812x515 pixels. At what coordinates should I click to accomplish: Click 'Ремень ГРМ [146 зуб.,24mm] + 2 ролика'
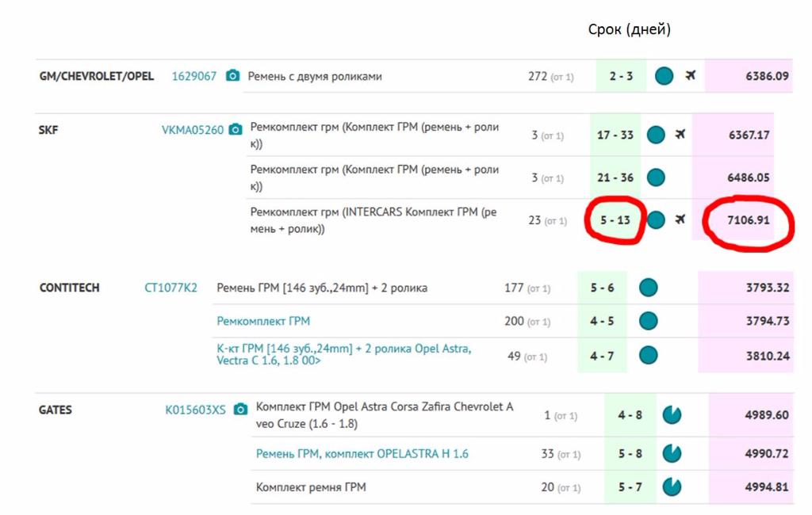[x=322, y=288]
